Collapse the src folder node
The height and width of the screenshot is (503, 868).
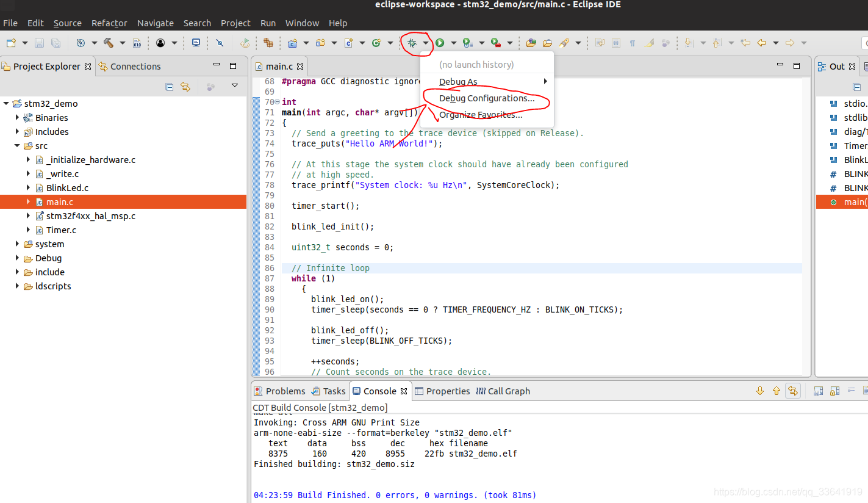[17, 146]
